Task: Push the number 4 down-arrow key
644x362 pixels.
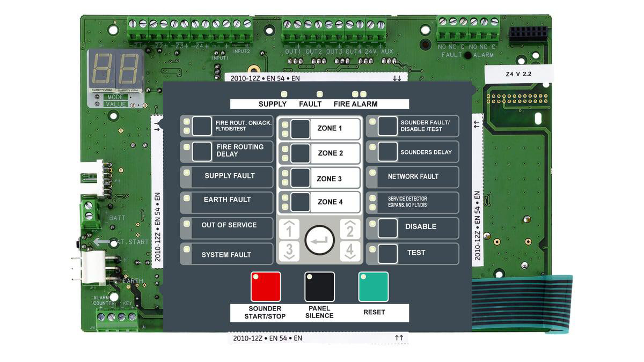Action: pyautogui.click(x=350, y=252)
